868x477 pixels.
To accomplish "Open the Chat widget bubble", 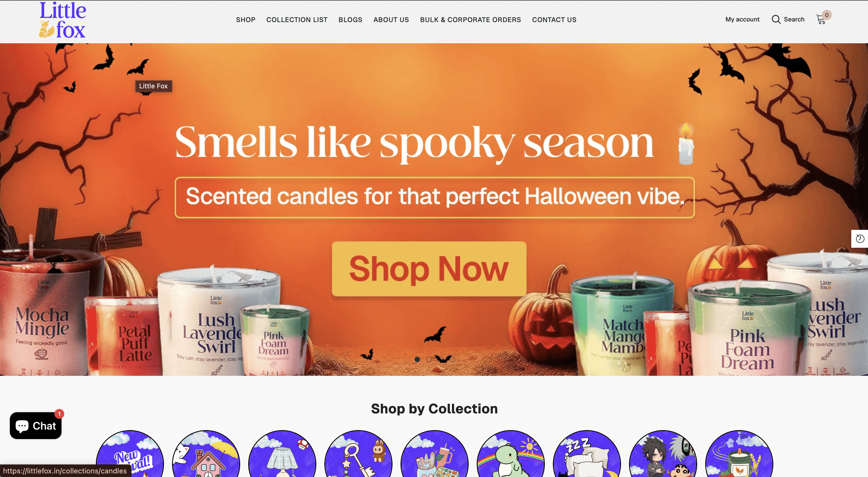I will pyautogui.click(x=36, y=425).
